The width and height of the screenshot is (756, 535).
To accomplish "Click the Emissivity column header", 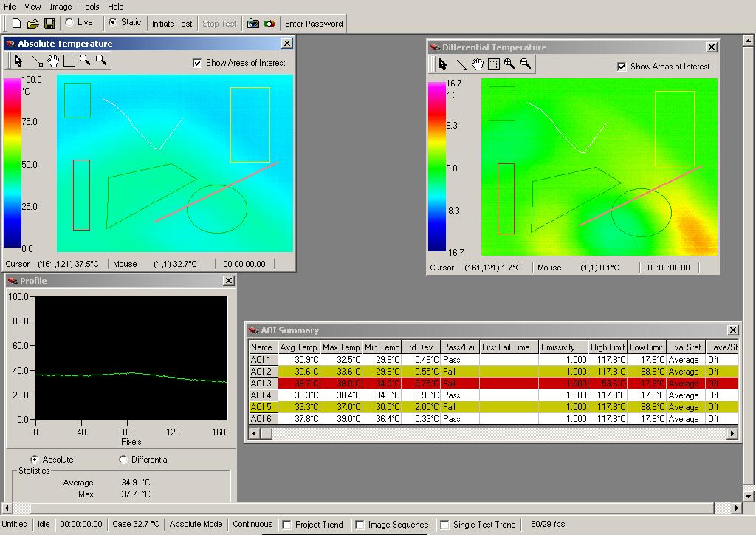I will [563, 347].
